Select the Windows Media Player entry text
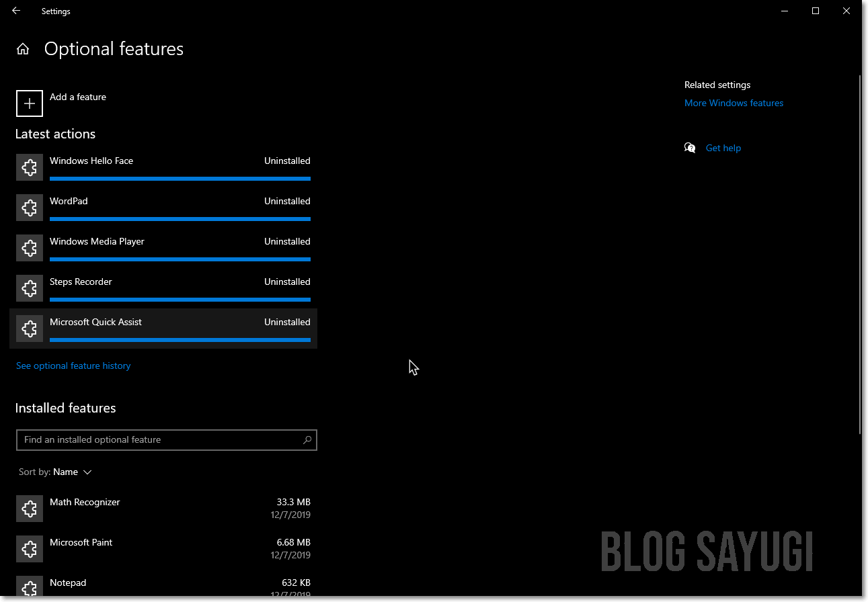This screenshot has width=868, height=602. tap(97, 241)
